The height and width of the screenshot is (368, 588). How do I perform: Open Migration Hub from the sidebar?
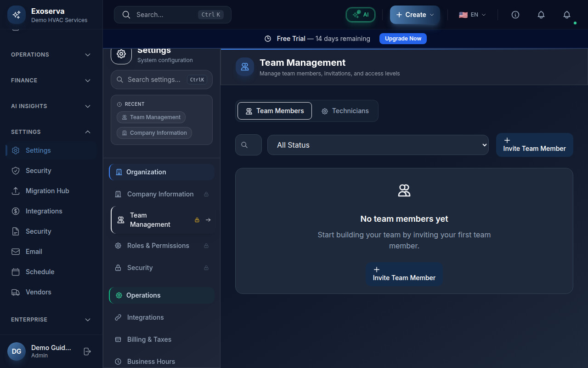click(47, 191)
